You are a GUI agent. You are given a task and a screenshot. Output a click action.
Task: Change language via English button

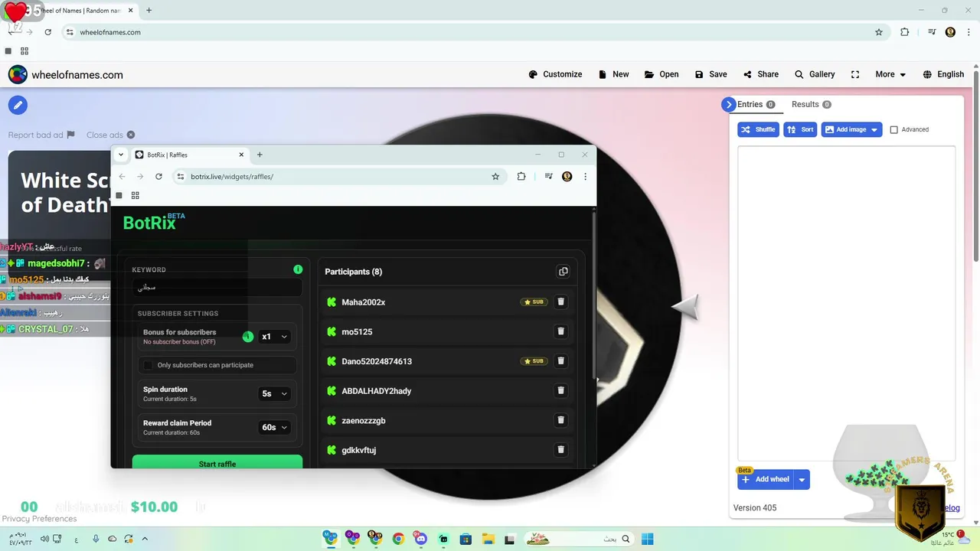pyautogui.click(x=943, y=74)
